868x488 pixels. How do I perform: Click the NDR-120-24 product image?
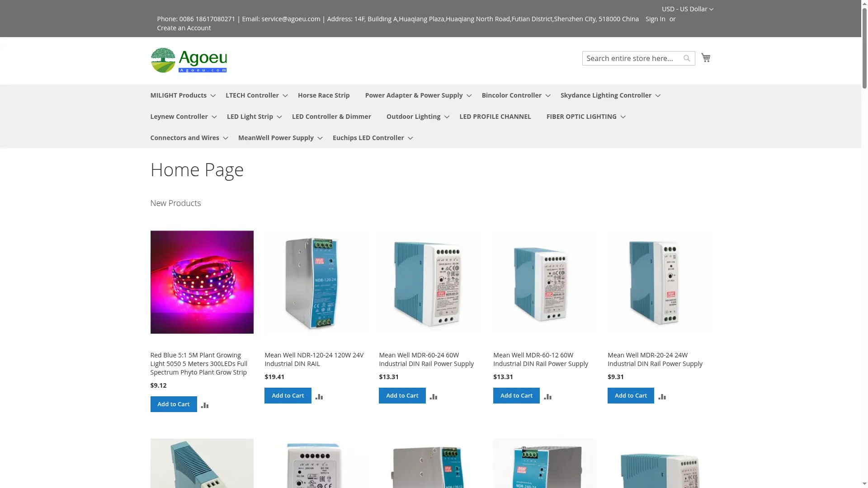316,282
